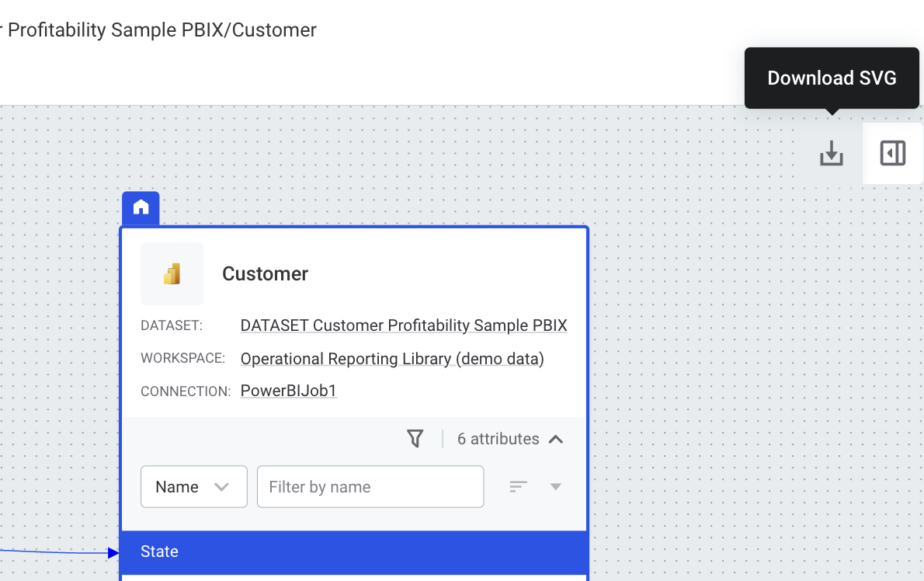Click the Filter by name field
Viewport: 924px width, 581px height.
pos(370,487)
